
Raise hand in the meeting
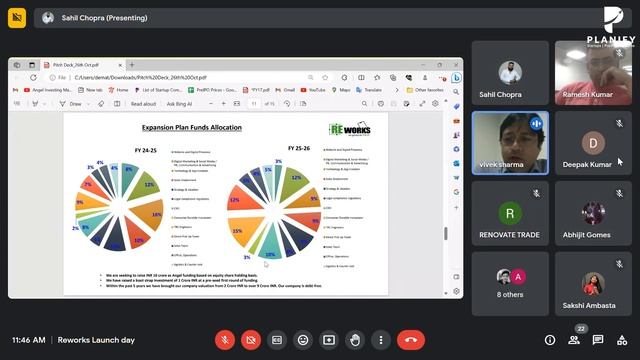pyautogui.click(x=355, y=340)
